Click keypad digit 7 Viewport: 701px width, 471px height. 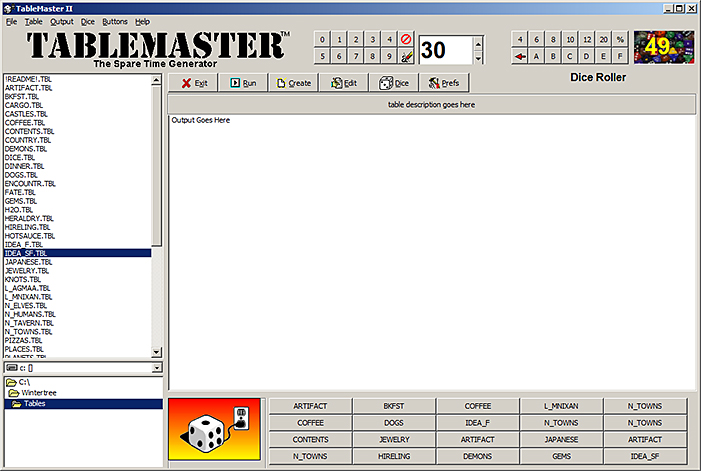coord(356,56)
